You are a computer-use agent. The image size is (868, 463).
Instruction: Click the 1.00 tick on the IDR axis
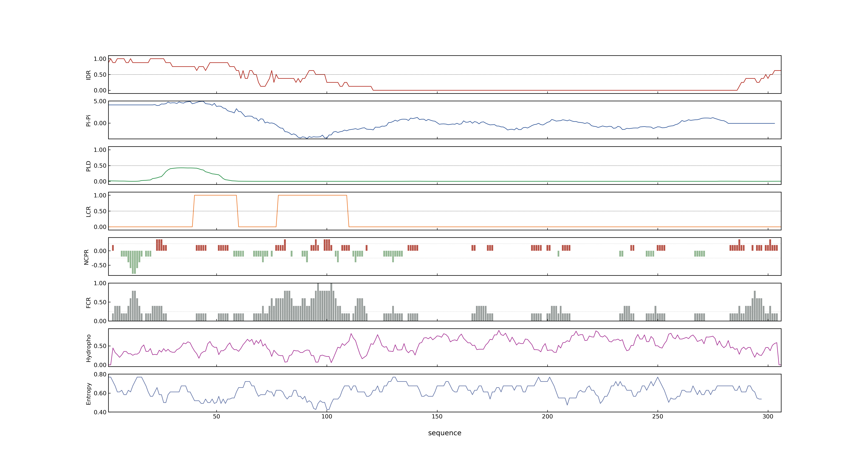pyautogui.click(x=100, y=59)
